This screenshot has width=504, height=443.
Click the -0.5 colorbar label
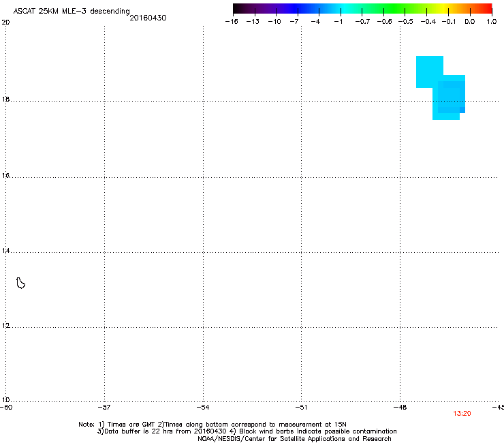coord(406,22)
